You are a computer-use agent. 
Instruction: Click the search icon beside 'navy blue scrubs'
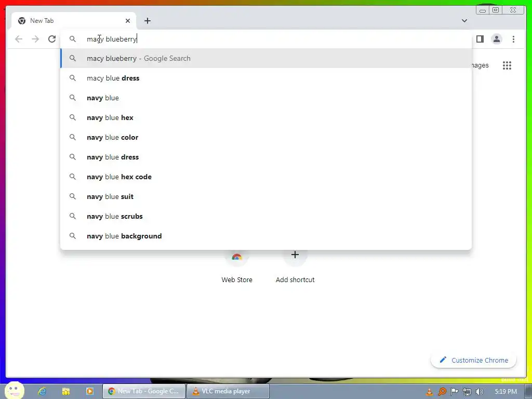point(73,216)
